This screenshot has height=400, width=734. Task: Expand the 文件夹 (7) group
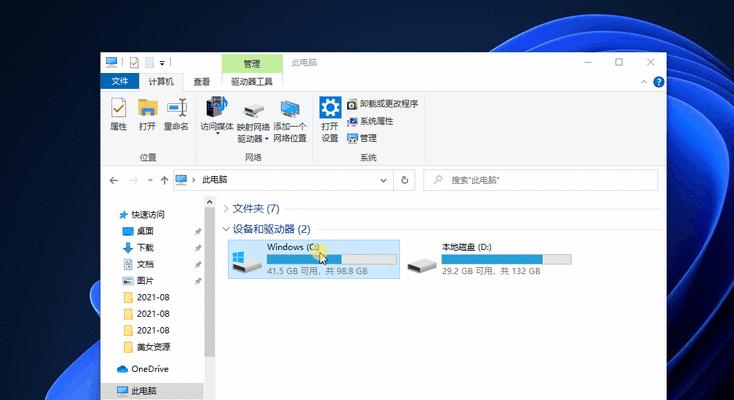coord(226,208)
